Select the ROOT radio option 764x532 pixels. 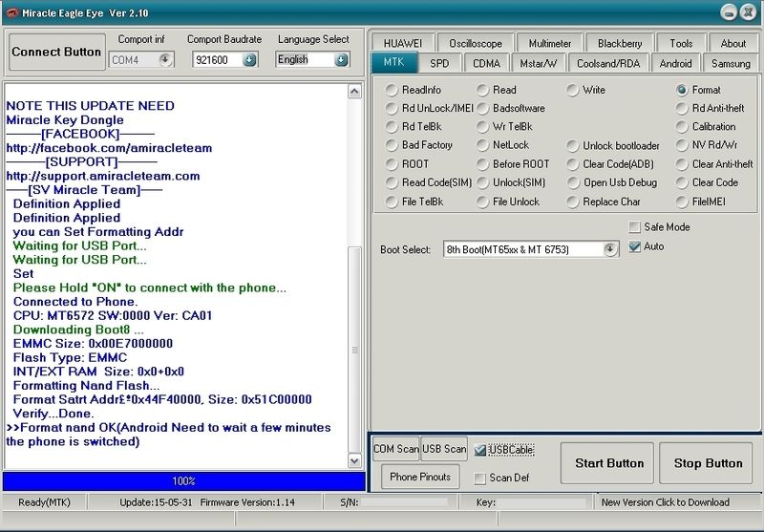click(x=408, y=164)
